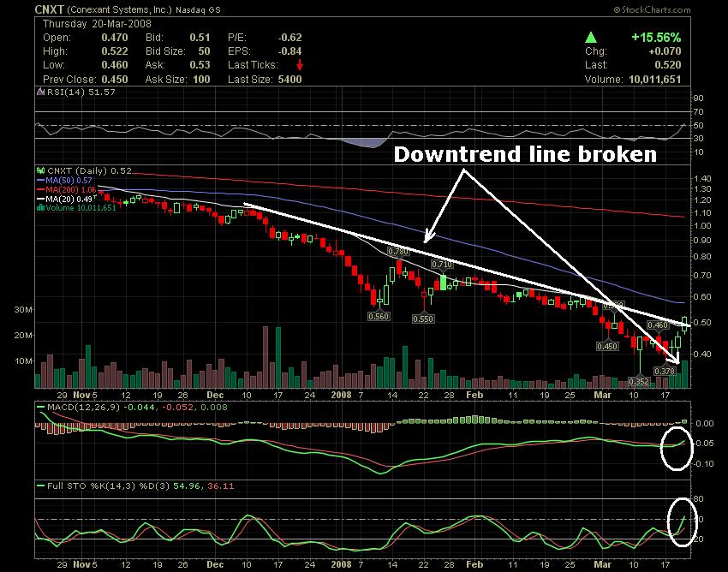
Task: Click the MA(50) blue line swatch
Action: tap(40, 180)
